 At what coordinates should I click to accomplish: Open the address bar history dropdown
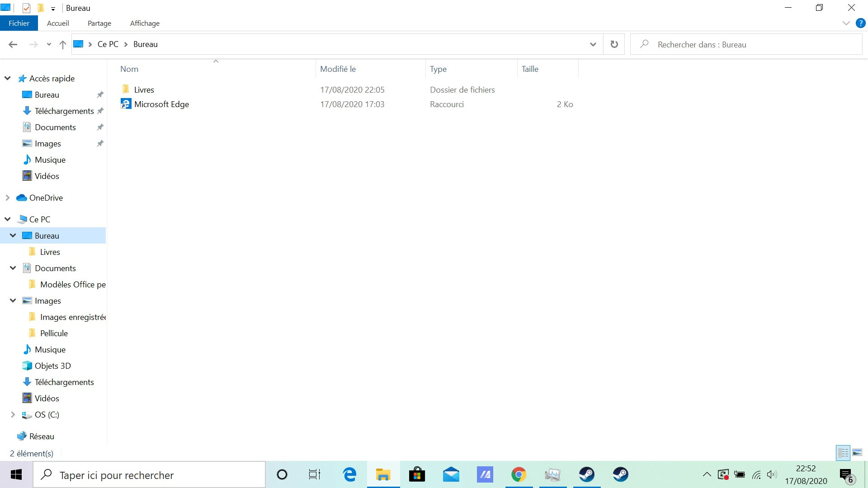pyautogui.click(x=593, y=44)
